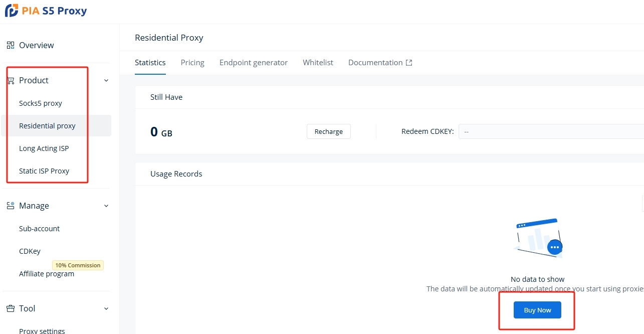644x334 pixels.
Task: Collapse the Product section chevron
Action: click(106, 80)
